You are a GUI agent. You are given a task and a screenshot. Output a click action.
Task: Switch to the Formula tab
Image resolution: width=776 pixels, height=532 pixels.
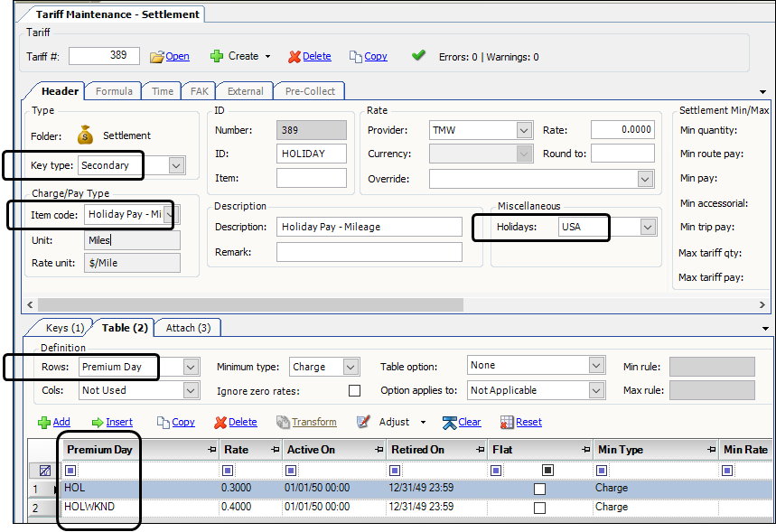[114, 91]
